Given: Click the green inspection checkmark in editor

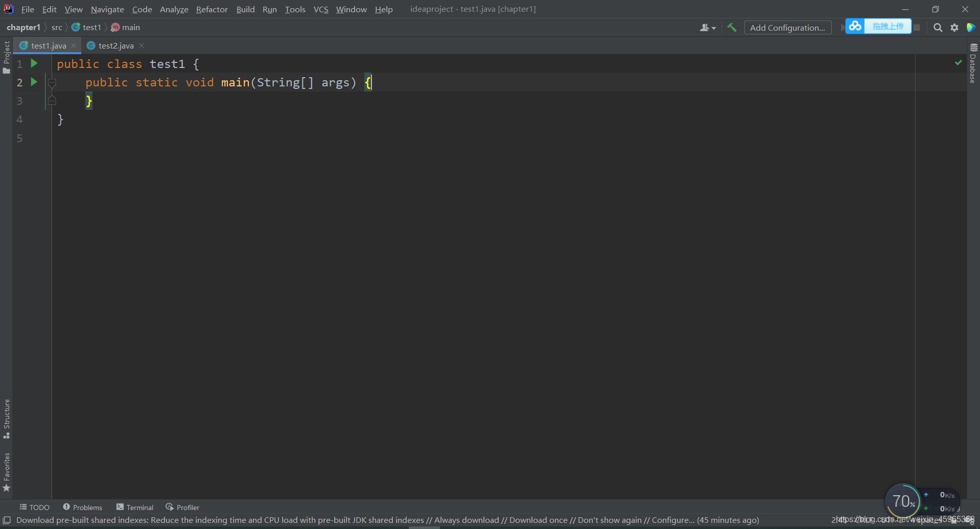Looking at the screenshot, I should pos(958,62).
